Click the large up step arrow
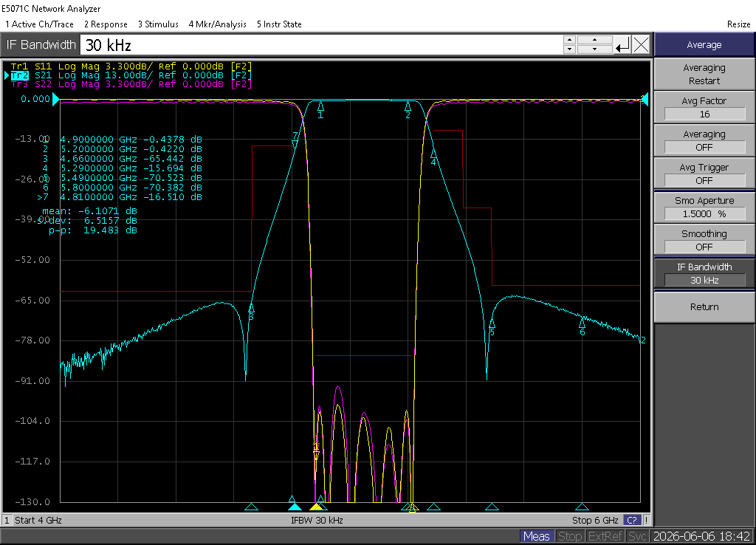 pyautogui.click(x=594, y=40)
